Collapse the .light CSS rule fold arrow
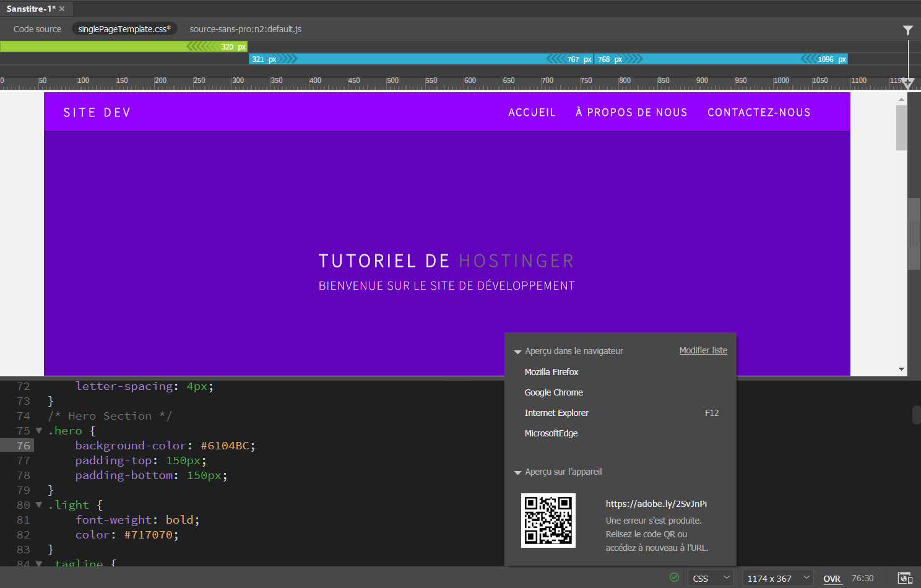Viewport: 921px width, 588px height. (39, 505)
